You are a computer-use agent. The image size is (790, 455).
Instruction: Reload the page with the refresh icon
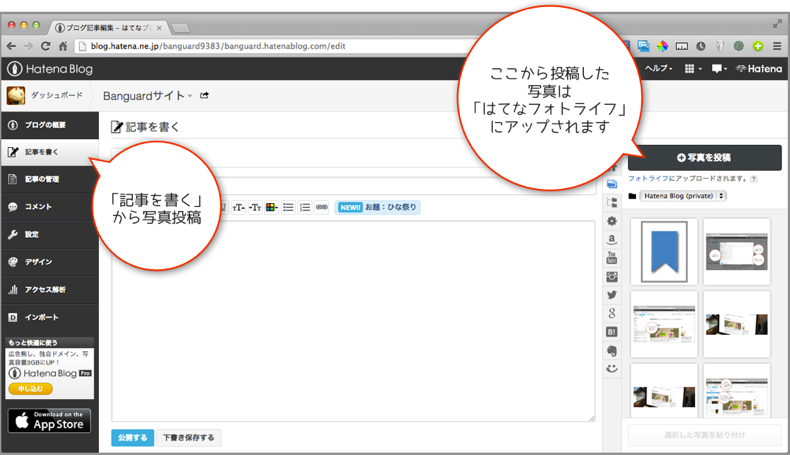pyautogui.click(x=45, y=46)
